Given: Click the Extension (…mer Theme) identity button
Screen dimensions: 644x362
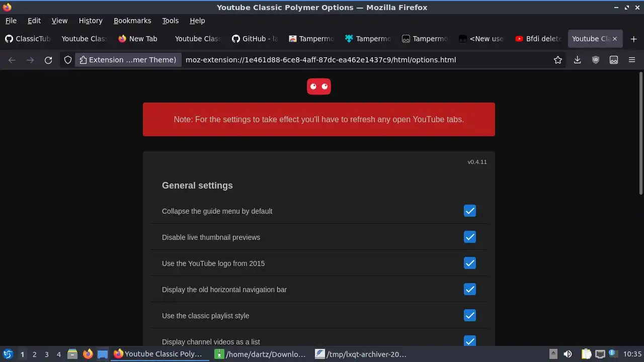Looking at the screenshot, I should [x=128, y=60].
